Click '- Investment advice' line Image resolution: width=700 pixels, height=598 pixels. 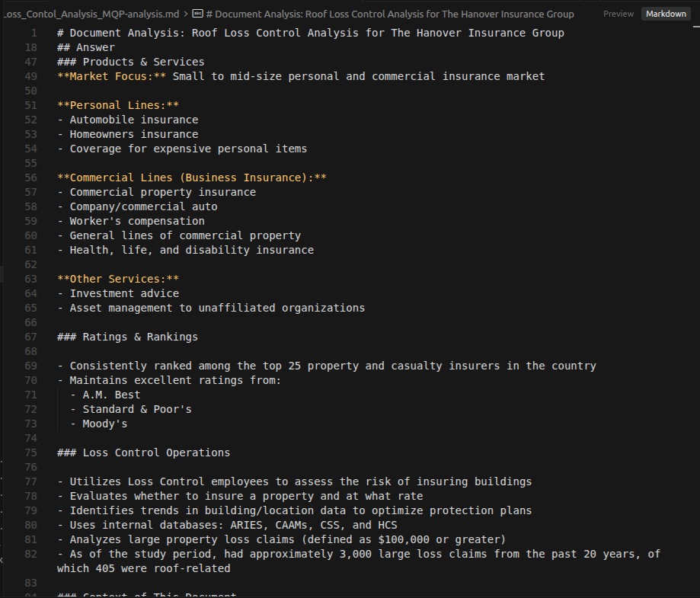(118, 293)
